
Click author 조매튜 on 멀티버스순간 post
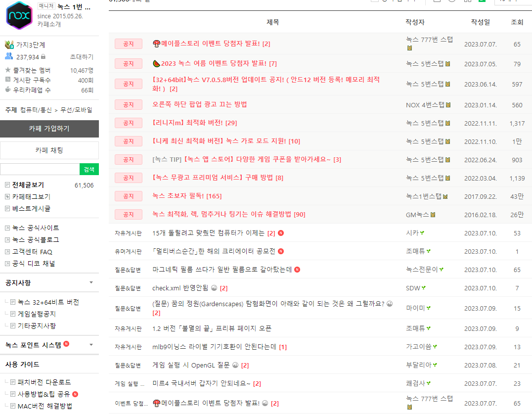point(415,251)
